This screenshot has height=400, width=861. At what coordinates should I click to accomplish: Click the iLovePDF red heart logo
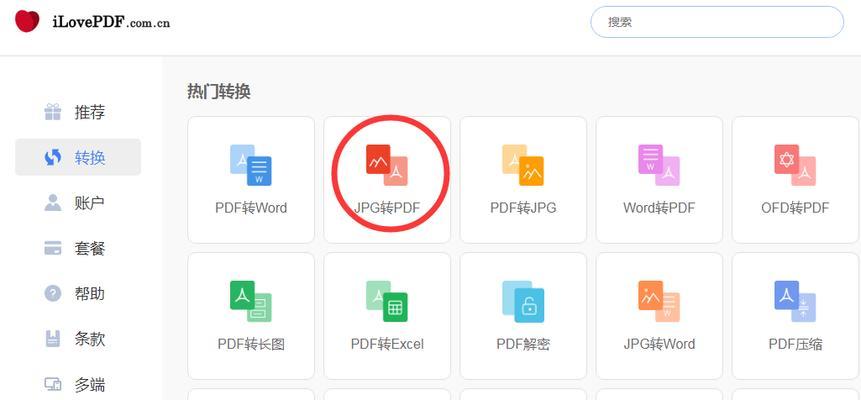27,21
